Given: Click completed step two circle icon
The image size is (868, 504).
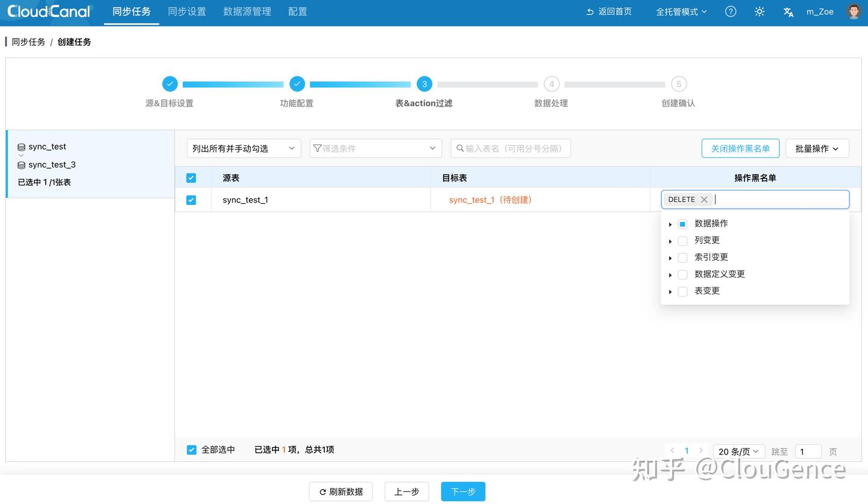Looking at the screenshot, I should tap(297, 84).
